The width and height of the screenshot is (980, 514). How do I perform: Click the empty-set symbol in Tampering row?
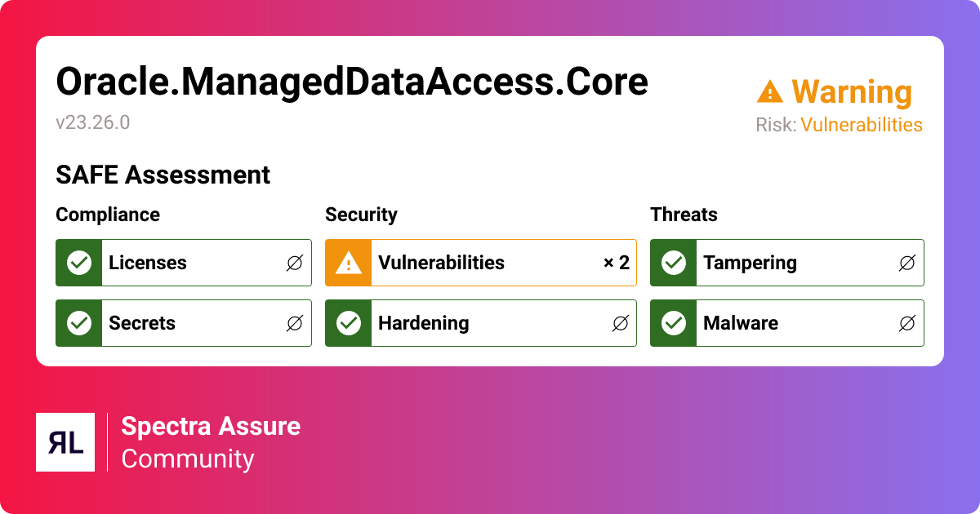pyautogui.click(x=907, y=263)
